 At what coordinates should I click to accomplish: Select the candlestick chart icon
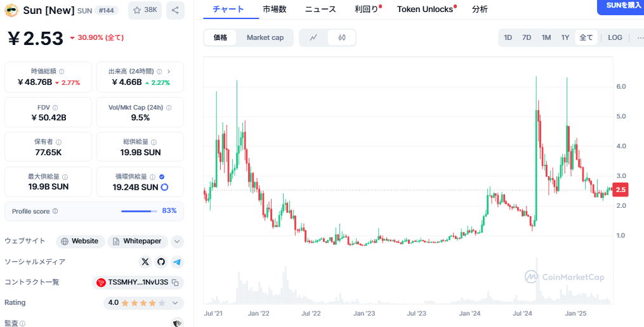pyautogui.click(x=342, y=37)
